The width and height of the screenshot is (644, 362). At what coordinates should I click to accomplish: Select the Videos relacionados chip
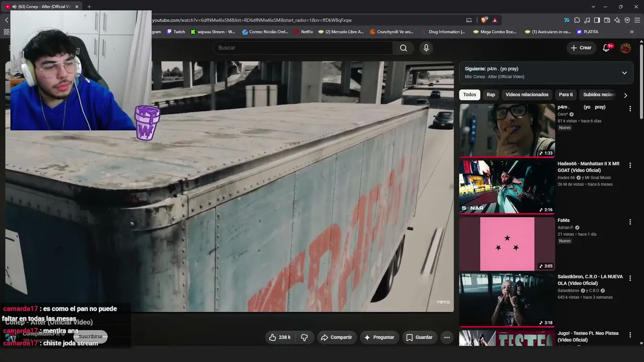tap(527, 95)
